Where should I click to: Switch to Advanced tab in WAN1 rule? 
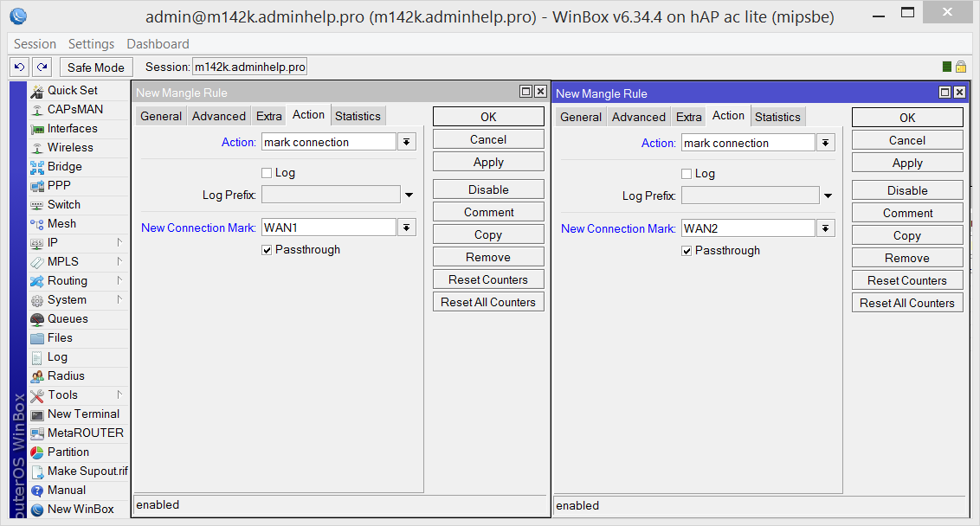pyautogui.click(x=219, y=116)
